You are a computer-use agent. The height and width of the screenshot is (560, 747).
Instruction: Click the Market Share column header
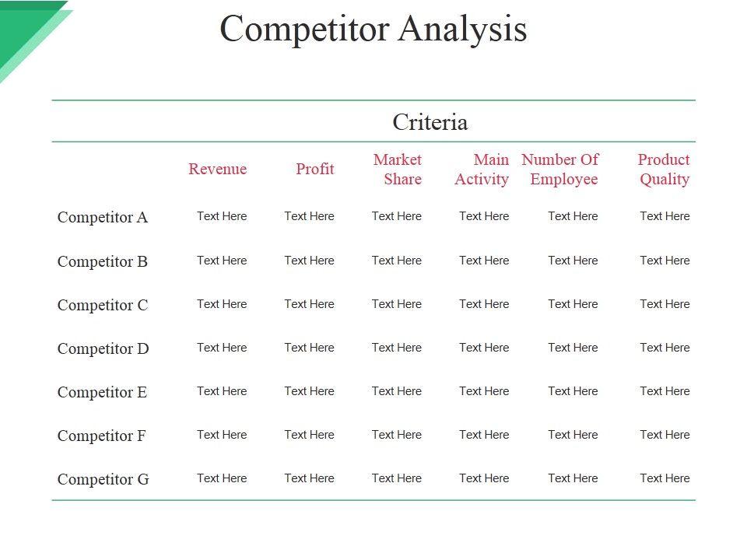tap(397, 170)
